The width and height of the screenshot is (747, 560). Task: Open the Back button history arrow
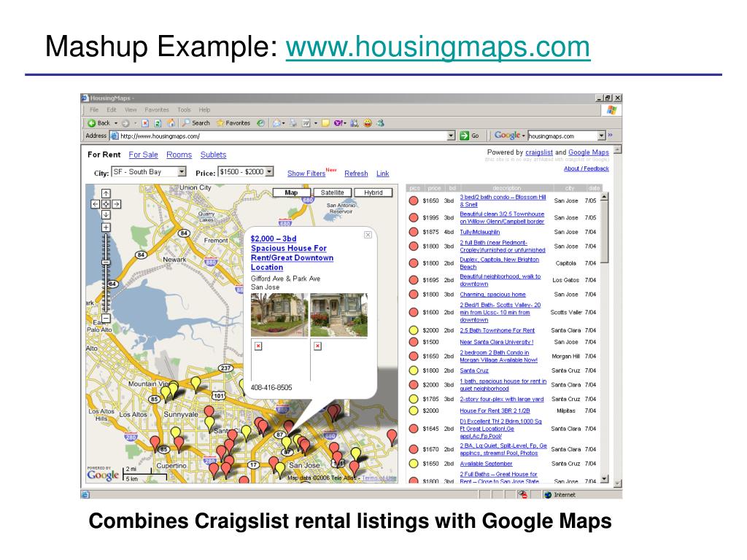point(116,122)
